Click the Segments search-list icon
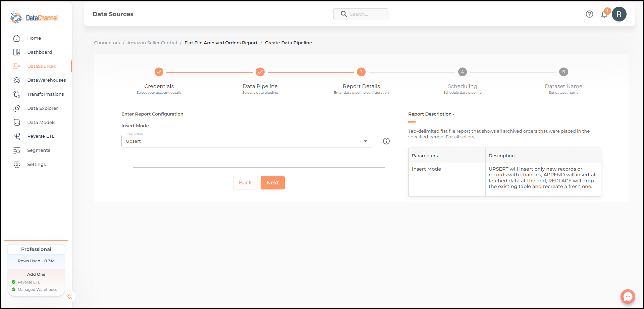This screenshot has height=309, width=644. pyautogui.click(x=17, y=150)
